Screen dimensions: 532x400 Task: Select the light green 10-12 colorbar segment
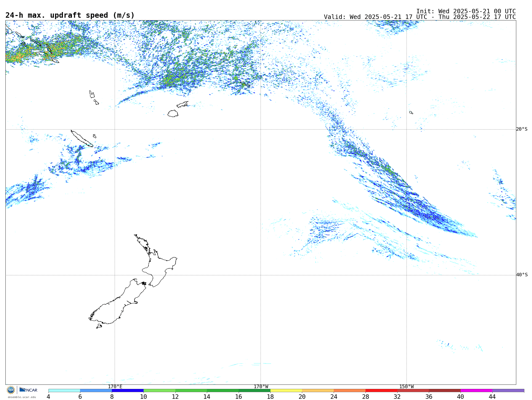click(x=159, y=390)
